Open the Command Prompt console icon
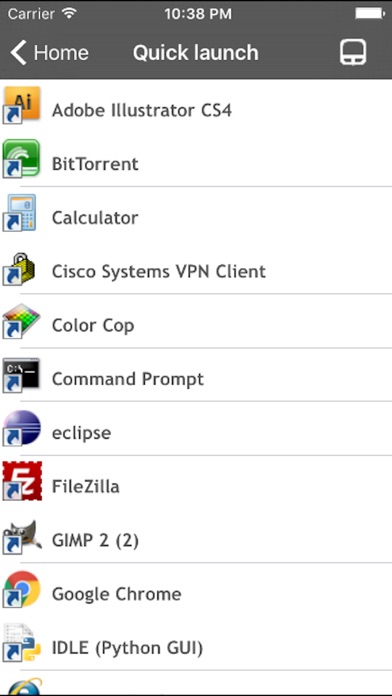Viewport: 392px width, 696px height. pyautogui.click(x=22, y=375)
